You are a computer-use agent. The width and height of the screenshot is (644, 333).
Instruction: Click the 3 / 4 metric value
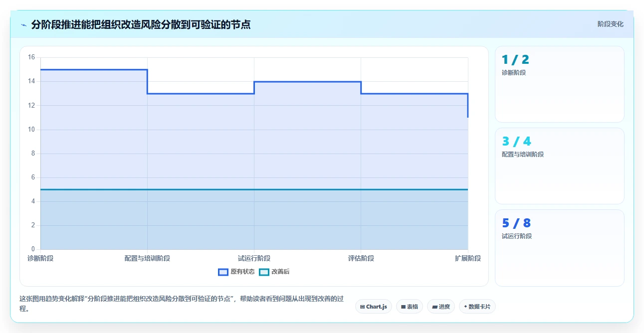[x=516, y=142]
